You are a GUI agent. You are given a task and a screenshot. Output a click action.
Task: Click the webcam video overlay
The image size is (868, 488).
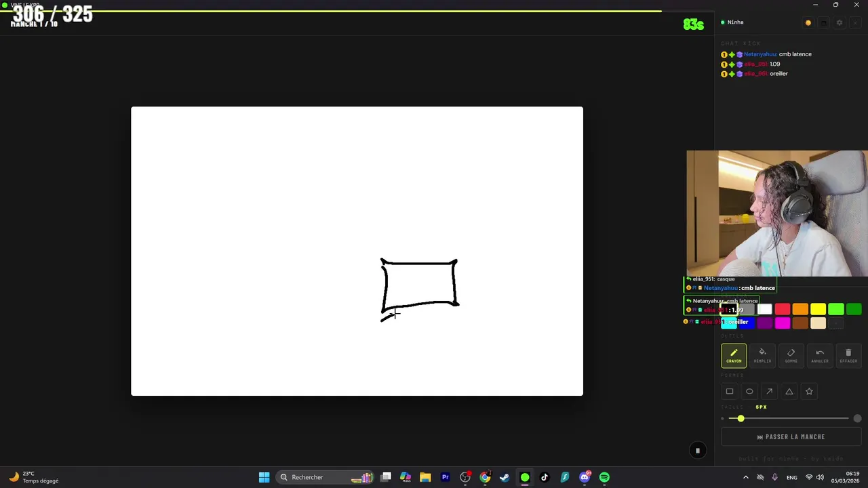[777, 213]
